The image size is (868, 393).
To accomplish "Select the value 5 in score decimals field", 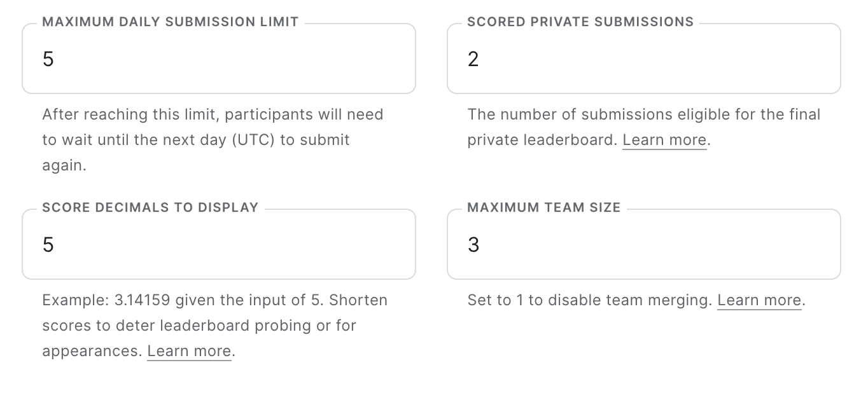I will (x=48, y=244).
